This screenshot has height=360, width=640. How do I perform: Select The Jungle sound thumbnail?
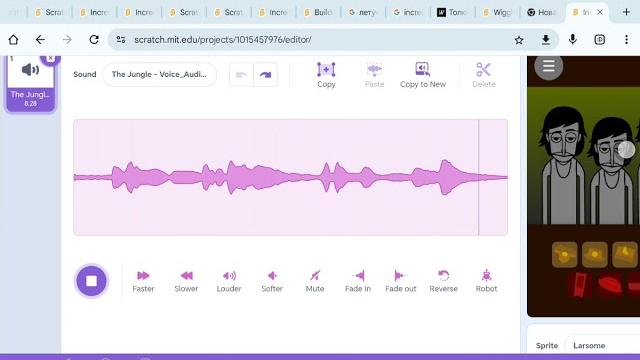pos(30,83)
